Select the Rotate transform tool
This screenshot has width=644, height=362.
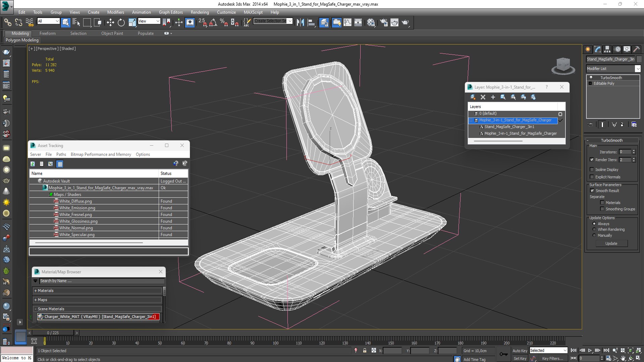tap(121, 22)
